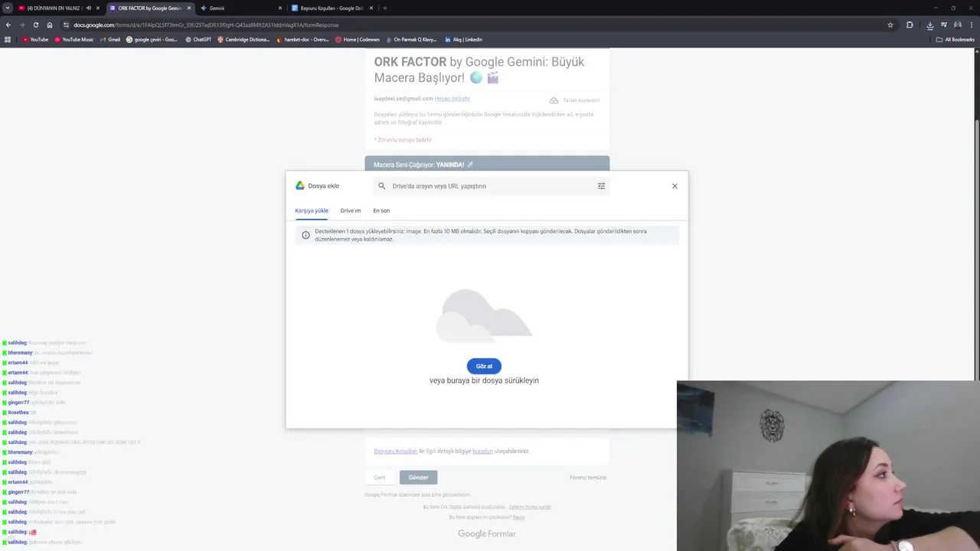Click the info icon in upload notice

(x=305, y=235)
